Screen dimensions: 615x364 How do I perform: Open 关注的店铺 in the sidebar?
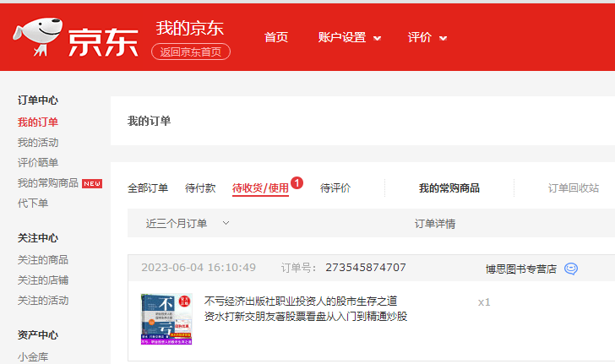[43, 280]
